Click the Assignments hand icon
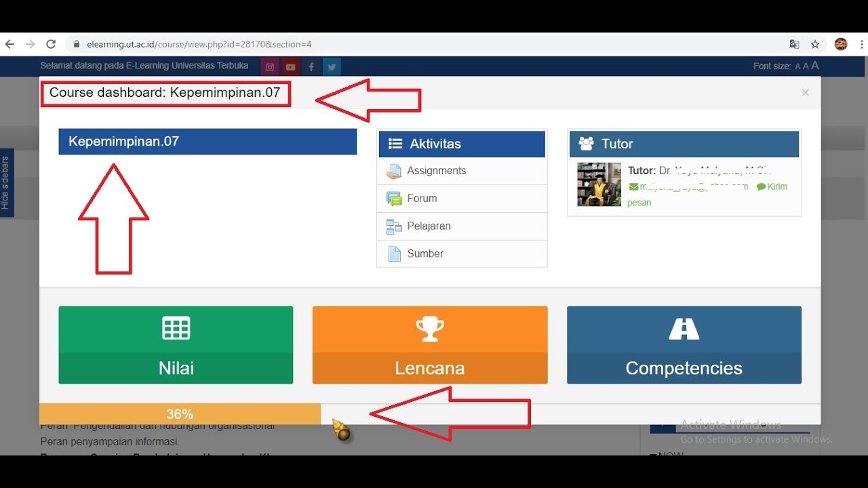Image resolution: width=868 pixels, height=488 pixels. 394,171
